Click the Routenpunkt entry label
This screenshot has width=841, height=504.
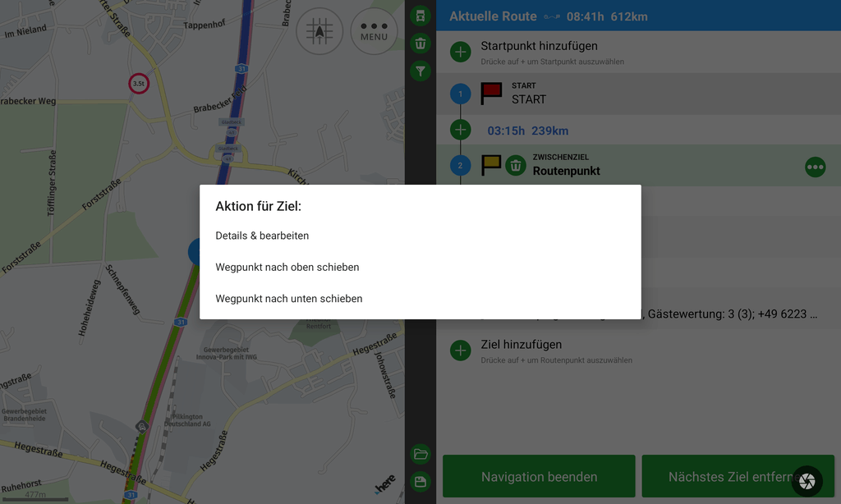tap(567, 171)
